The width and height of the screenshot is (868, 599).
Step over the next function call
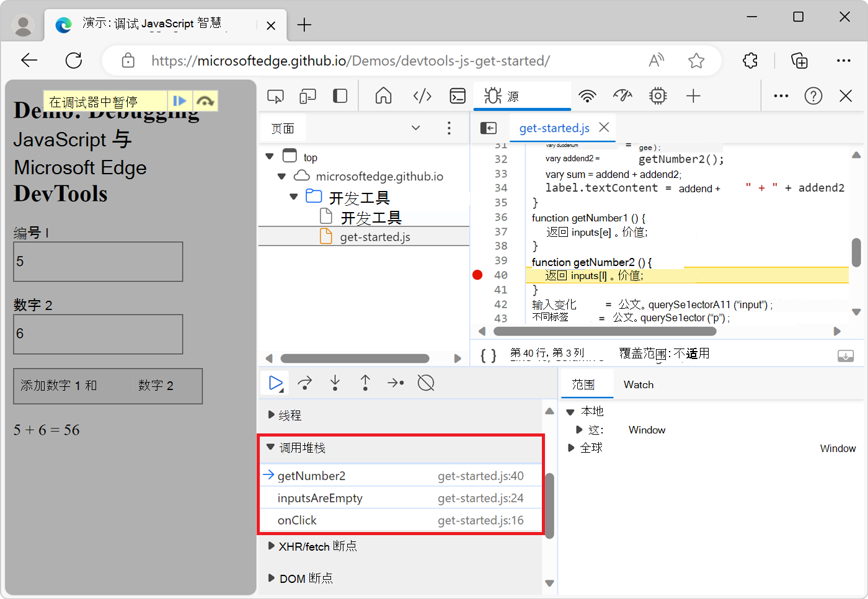click(304, 383)
